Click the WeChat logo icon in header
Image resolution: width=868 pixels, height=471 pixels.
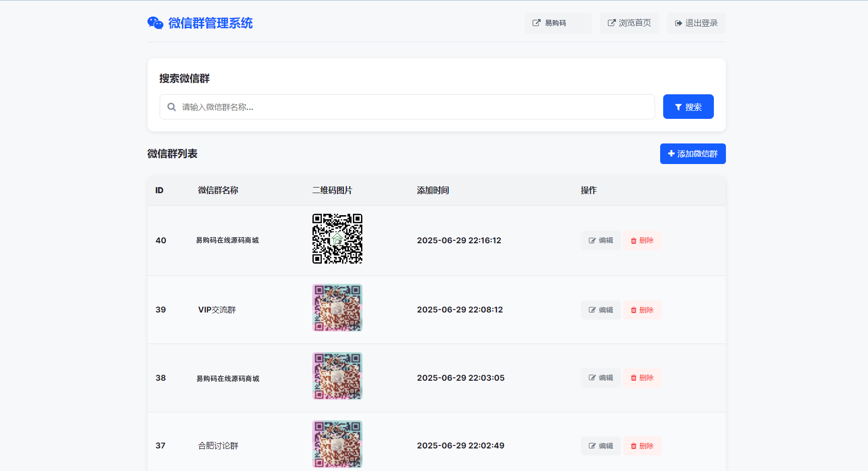pos(155,23)
